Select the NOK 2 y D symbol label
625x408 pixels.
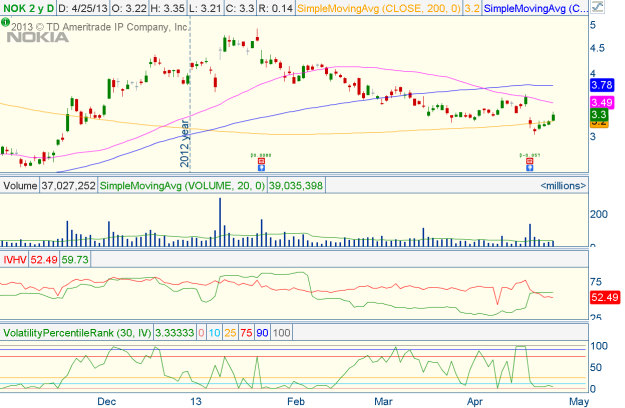click(27, 8)
